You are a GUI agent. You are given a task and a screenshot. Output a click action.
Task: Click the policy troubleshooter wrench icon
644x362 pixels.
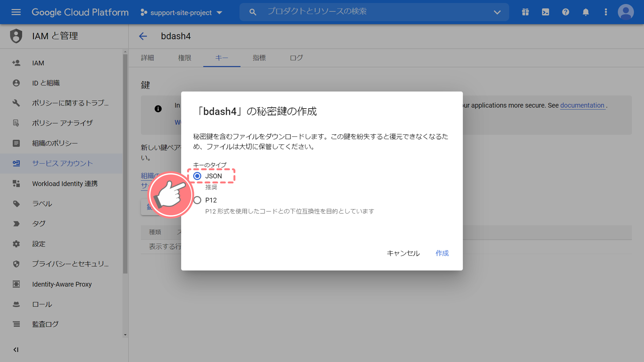(x=16, y=103)
